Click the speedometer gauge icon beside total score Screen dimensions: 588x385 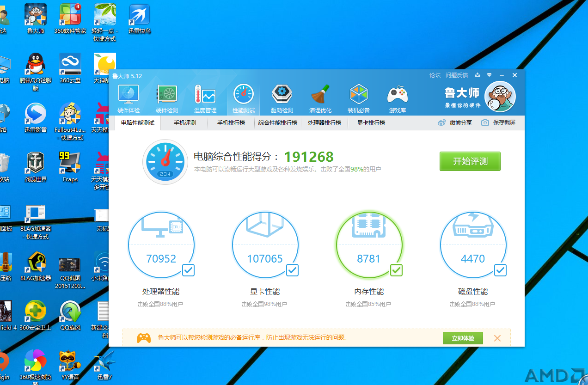(x=165, y=162)
